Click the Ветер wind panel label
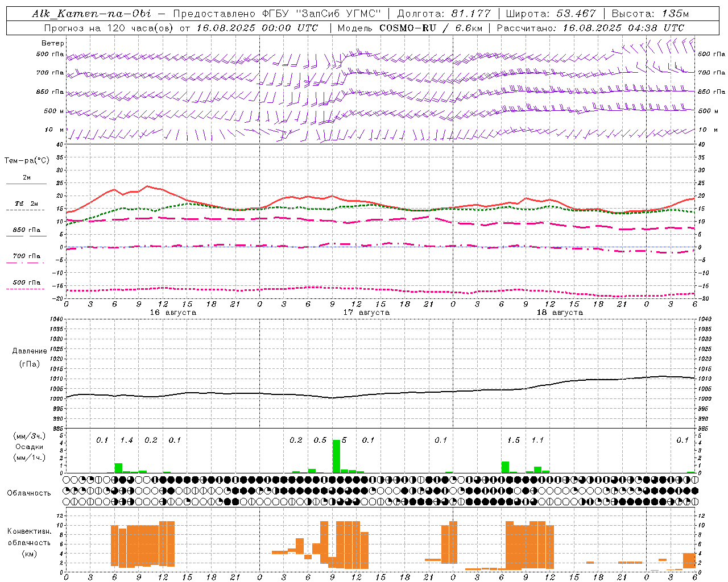Screen dimensions: 728x582 click(x=53, y=43)
